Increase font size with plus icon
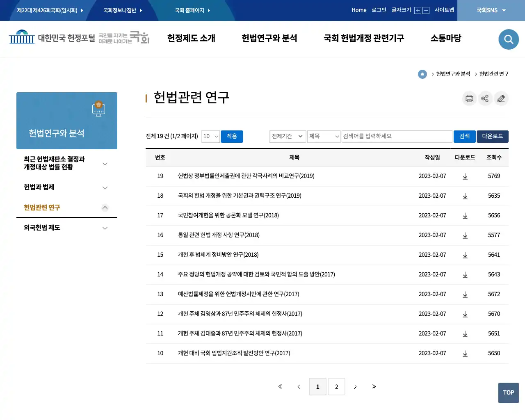Viewport: 525px width, 420px height. coord(418,11)
